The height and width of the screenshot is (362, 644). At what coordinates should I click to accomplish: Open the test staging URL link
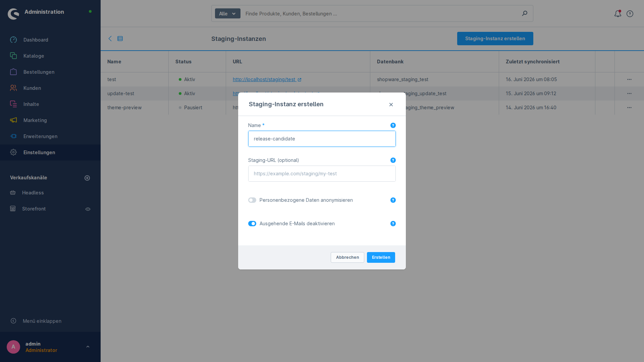point(267,79)
